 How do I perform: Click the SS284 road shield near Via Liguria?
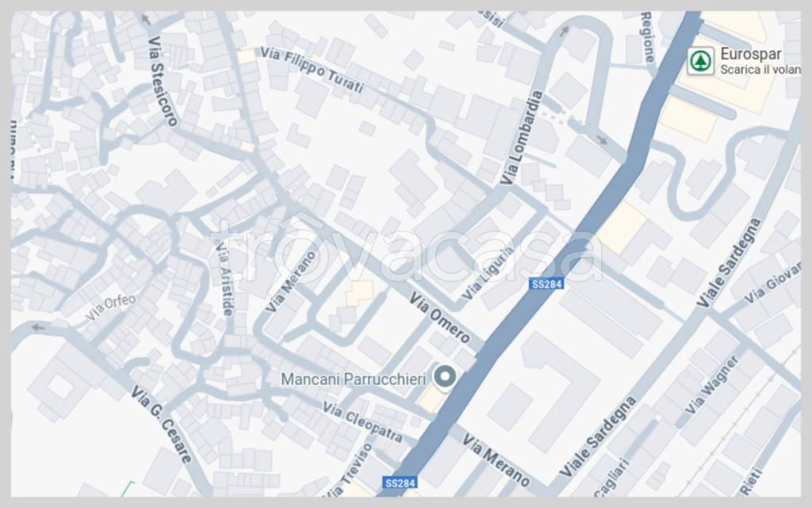546,284
